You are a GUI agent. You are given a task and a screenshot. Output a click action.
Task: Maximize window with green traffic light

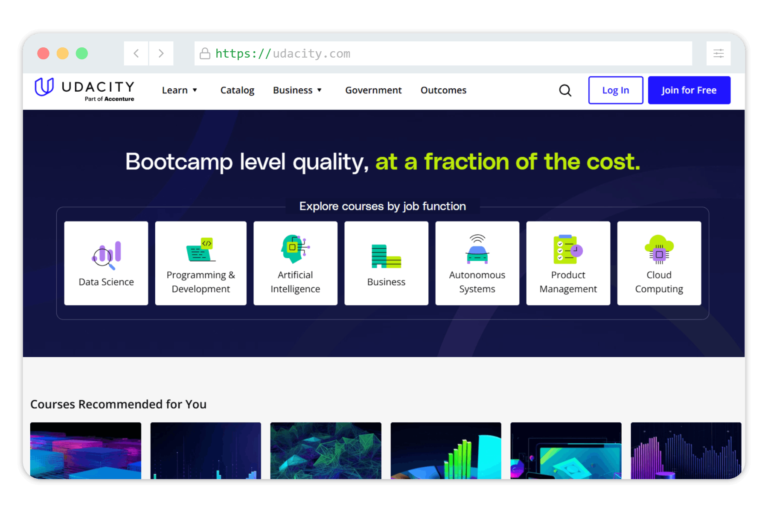82,53
